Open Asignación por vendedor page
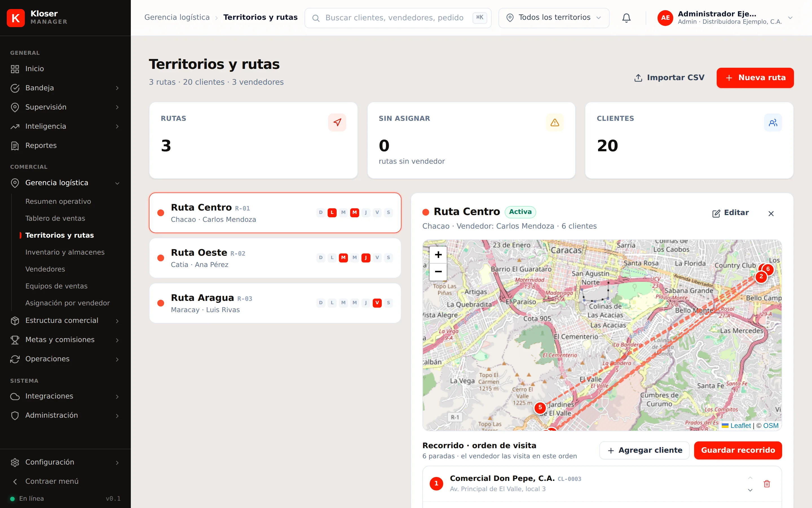The image size is (812, 508). tap(67, 303)
